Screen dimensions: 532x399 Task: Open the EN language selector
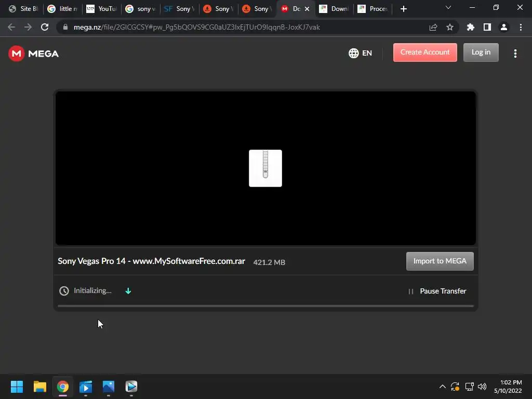tap(361, 54)
